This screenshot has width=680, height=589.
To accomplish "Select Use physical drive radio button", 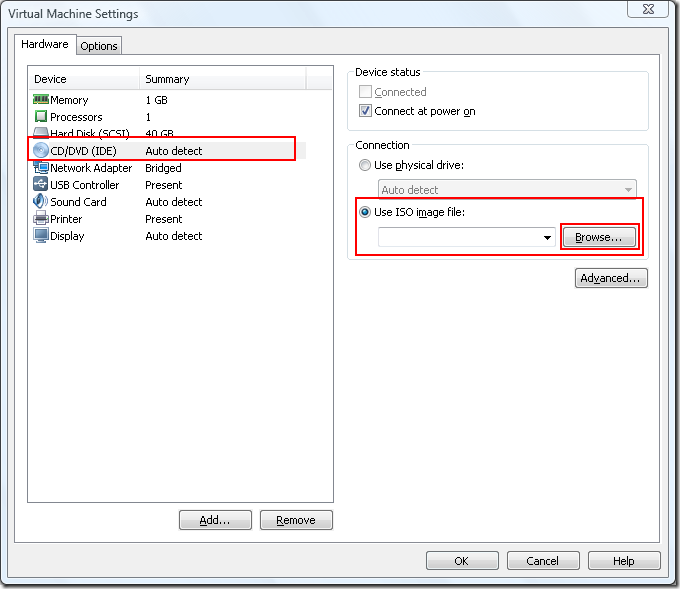I will [x=365, y=165].
